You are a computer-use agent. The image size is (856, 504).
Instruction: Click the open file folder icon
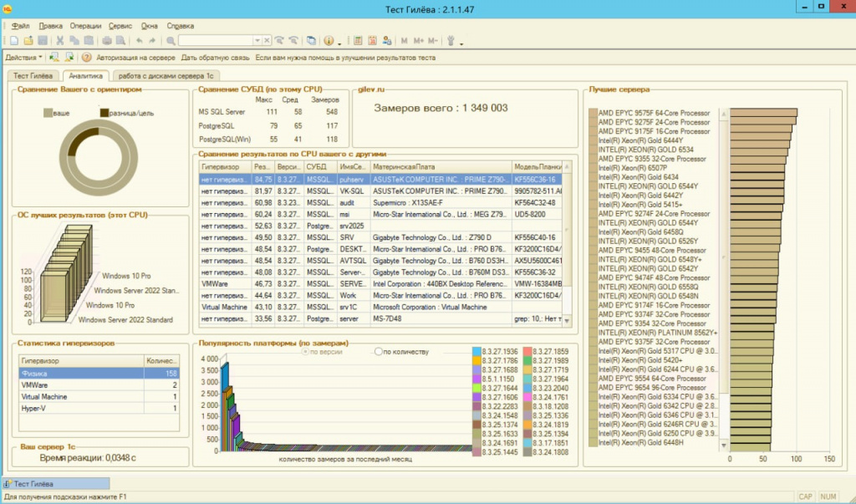coord(28,40)
